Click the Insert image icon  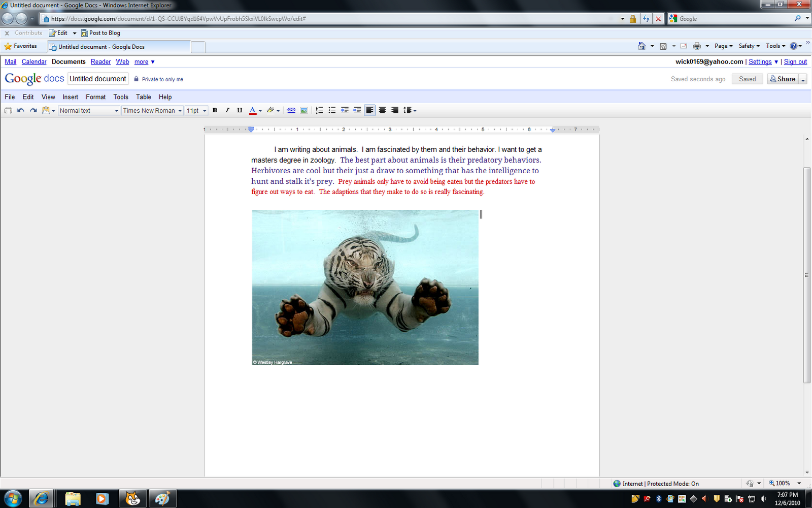304,110
